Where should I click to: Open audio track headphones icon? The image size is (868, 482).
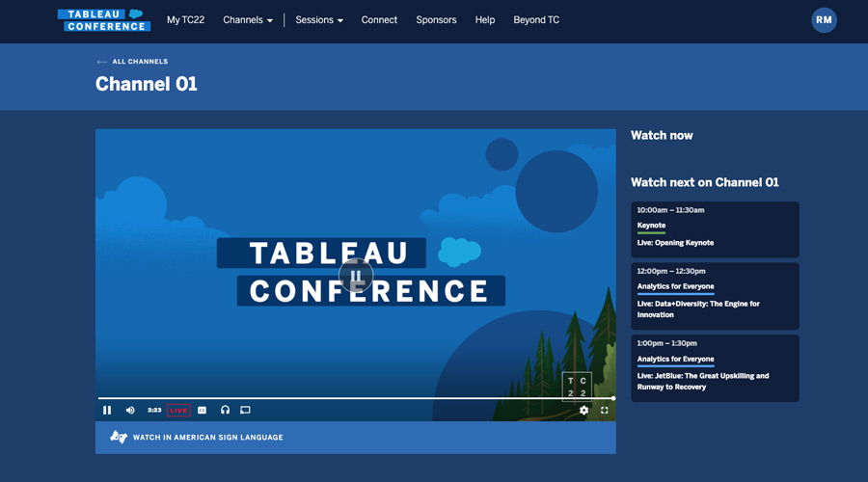tap(225, 410)
